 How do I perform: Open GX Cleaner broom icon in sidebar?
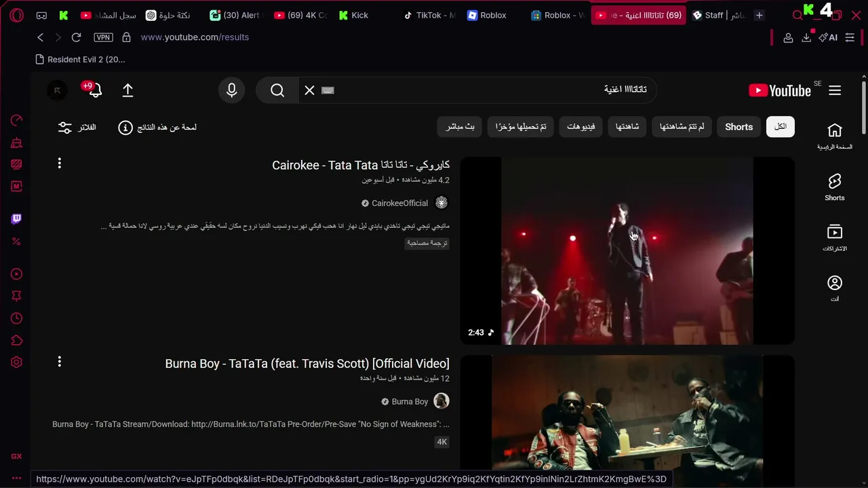point(17,143)
